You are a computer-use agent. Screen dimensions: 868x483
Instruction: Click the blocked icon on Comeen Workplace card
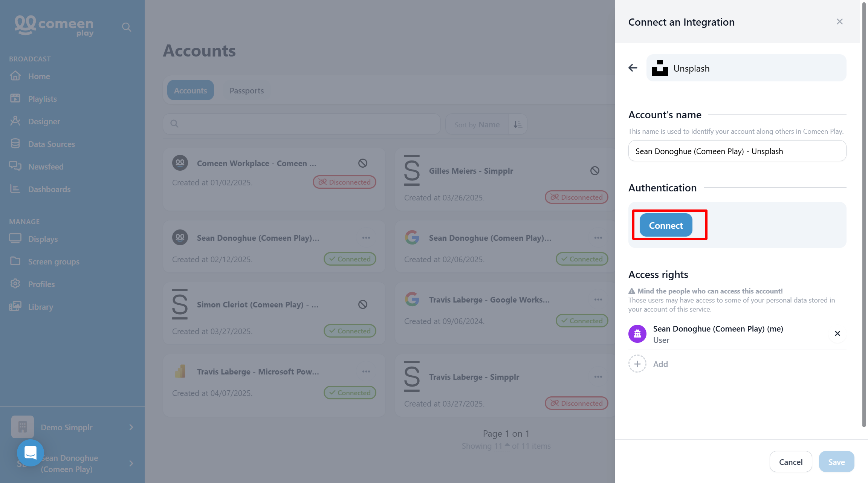(x=363, y=163)
